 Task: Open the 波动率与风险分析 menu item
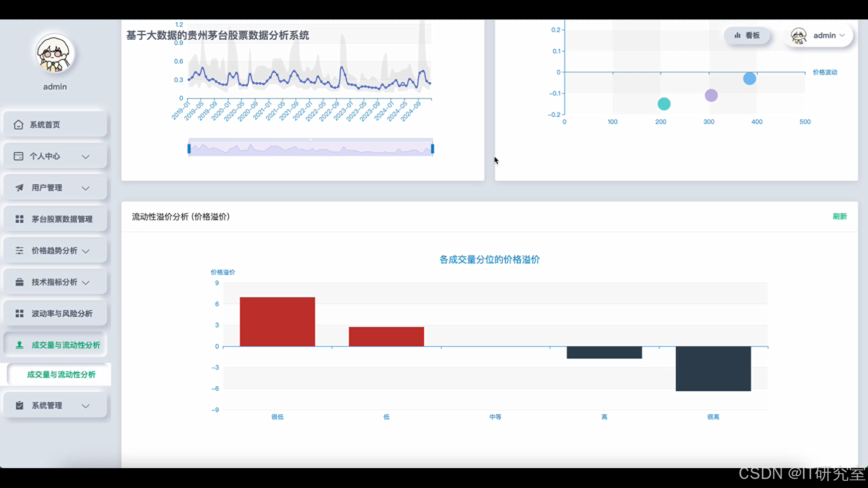click(55, 314)
